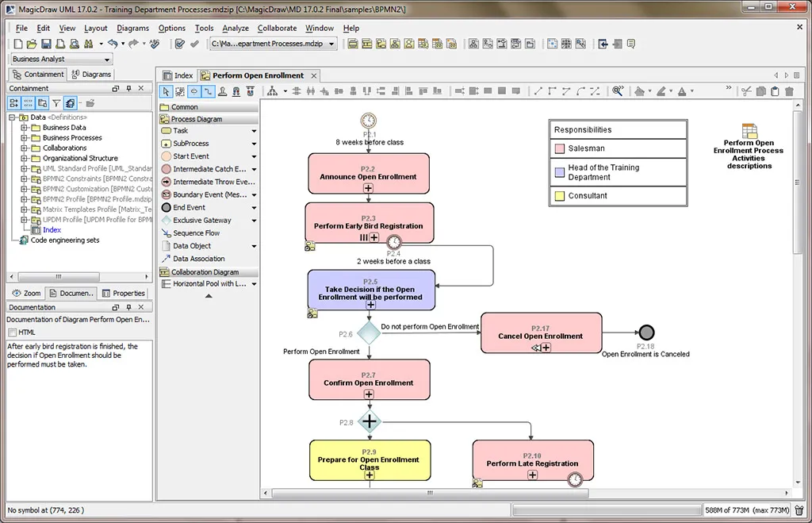The height and width of the screenshot is (523, 812).
Task: Open the Zoom tool on the diagram toolbar
Action: 617,91
